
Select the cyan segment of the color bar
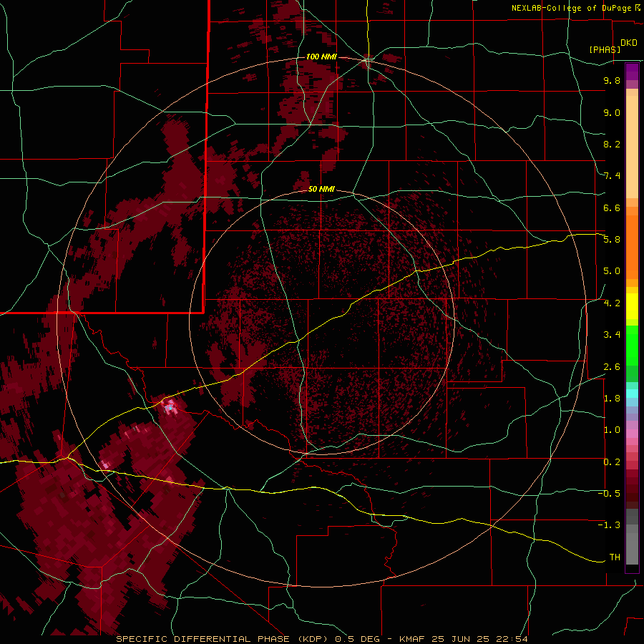pyautogui.click(x=632, y=394)
